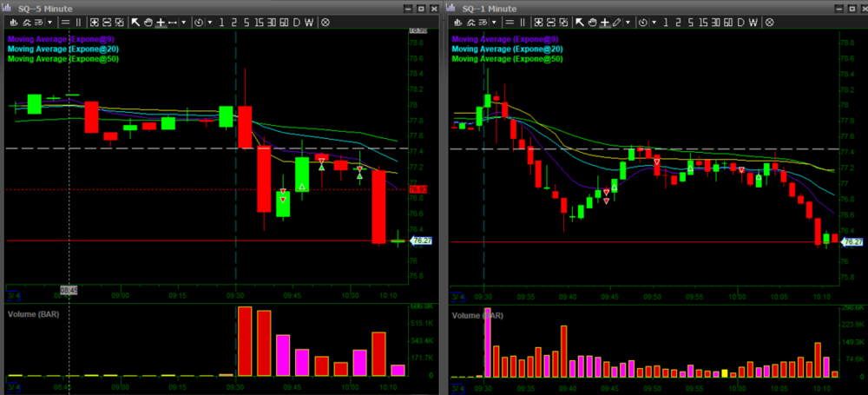
Task: Select the arrow pointer tool in 5 Minute chart
Action: click(x=135, y=22)
